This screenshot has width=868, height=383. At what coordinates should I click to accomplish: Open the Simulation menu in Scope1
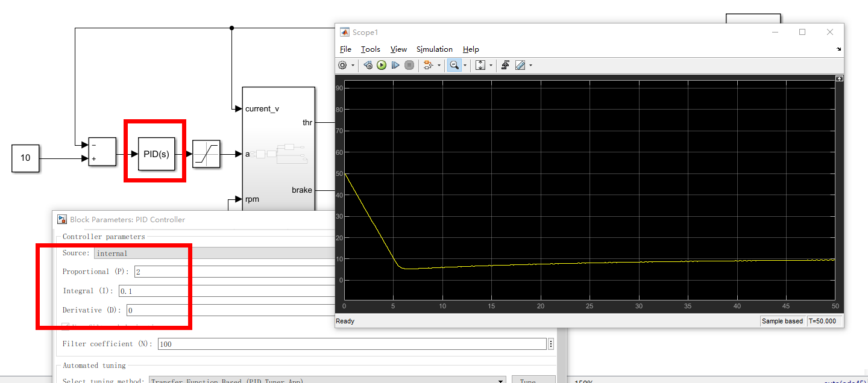[x=435, y=49]
